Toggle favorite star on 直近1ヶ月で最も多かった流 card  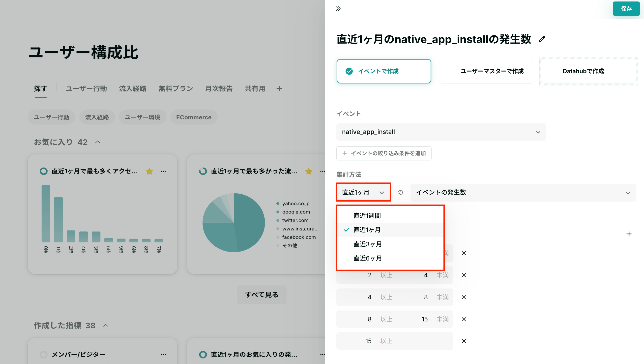tap(309, 171)
